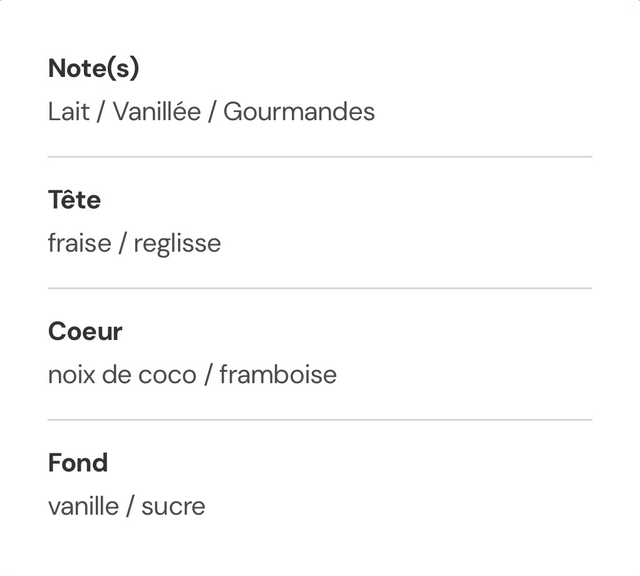Screen dimensions: 640x576
Task: Select the noix de coco text
Action: (x=122, y=375)
